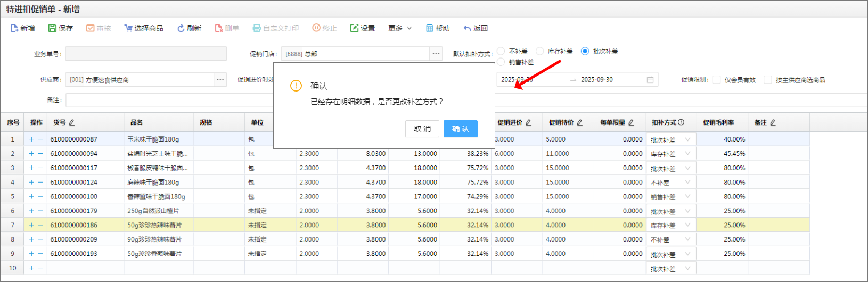Click the 刷新 refresh icon
868x282 pixels.
tap(181, 28)
